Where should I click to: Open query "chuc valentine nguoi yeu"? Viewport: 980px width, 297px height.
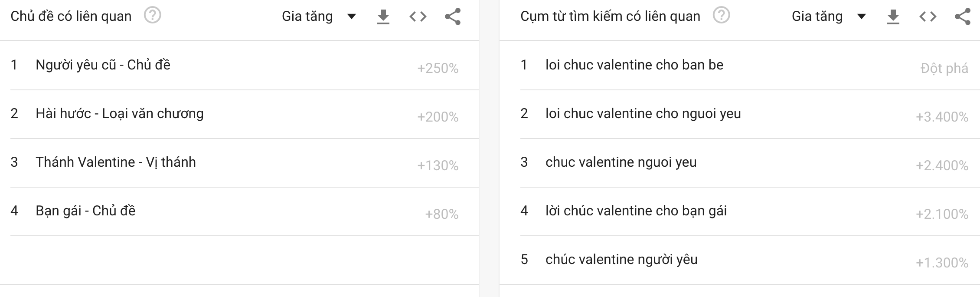click(x=621, y=162)
